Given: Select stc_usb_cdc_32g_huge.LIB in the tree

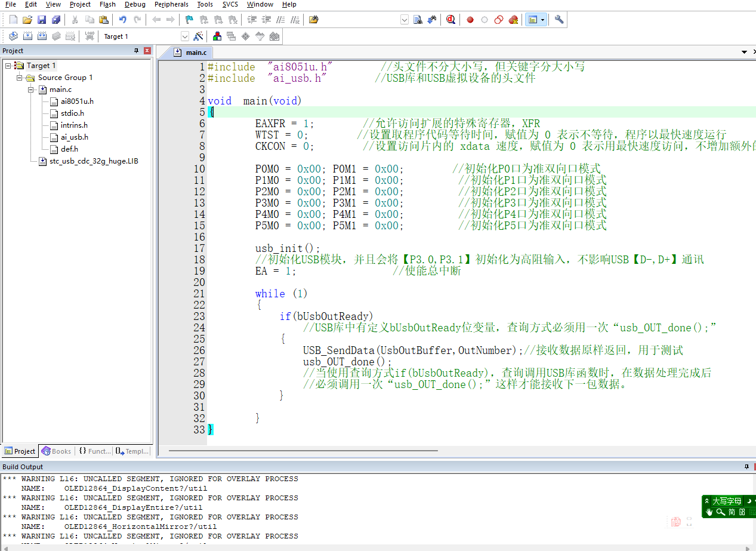Looking at the screenshot, I should tap(94, 161).
